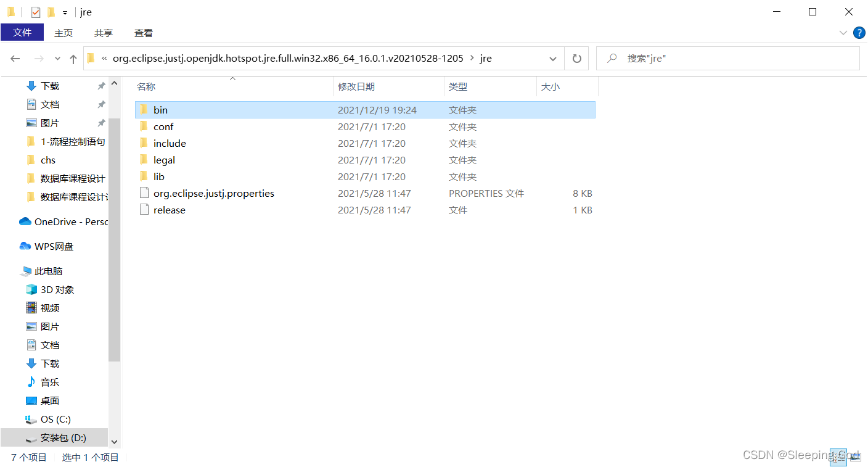
Task: Click the org.eclipse.justj.openjdk breadcrumb segment
Action: click(288, 59)
